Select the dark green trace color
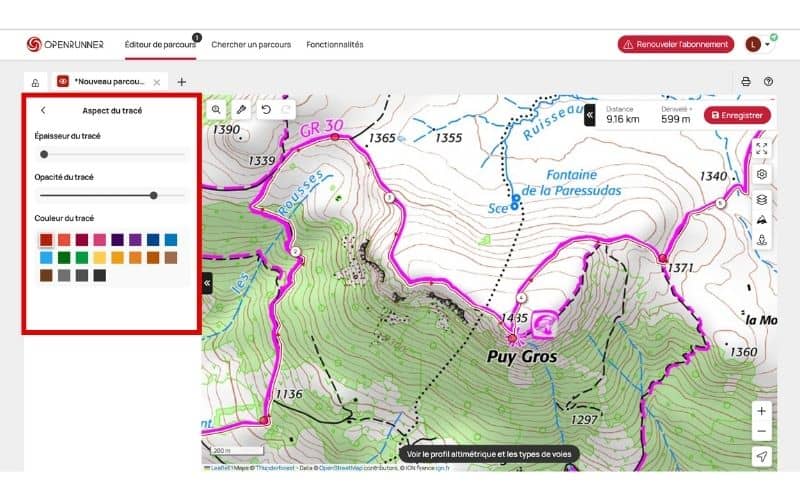This screenshot has width=800, height=500. (64, 258)
